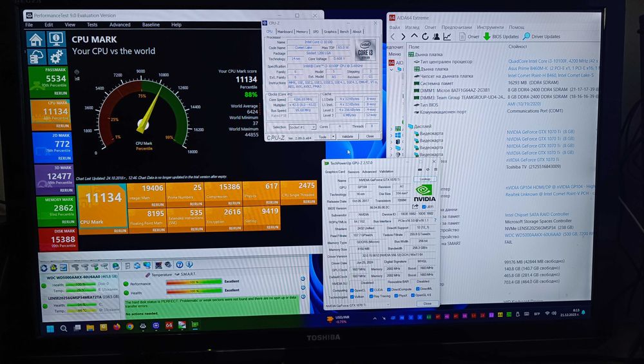Click the AIDA64 user profile icon

coord(436,37)
